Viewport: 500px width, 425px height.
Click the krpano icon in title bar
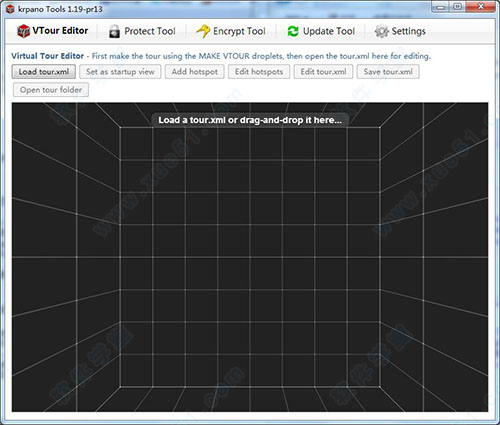click(10, 9)
